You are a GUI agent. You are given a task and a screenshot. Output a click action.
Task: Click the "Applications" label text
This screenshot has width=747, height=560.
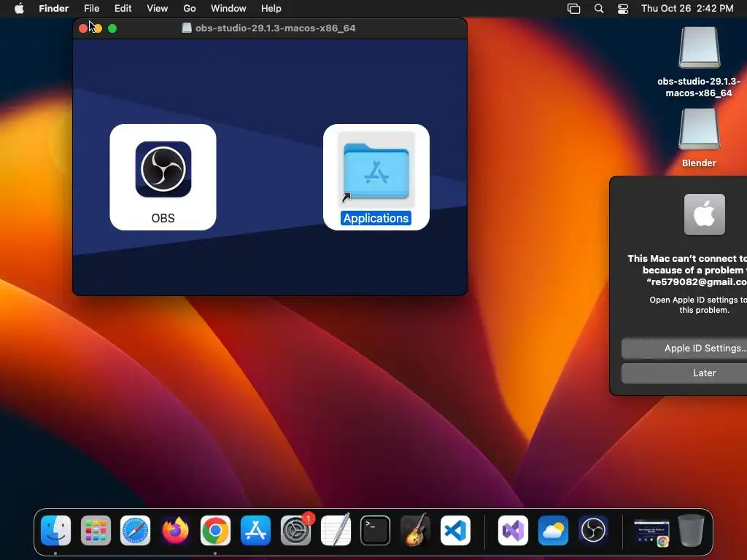[376, 218]
